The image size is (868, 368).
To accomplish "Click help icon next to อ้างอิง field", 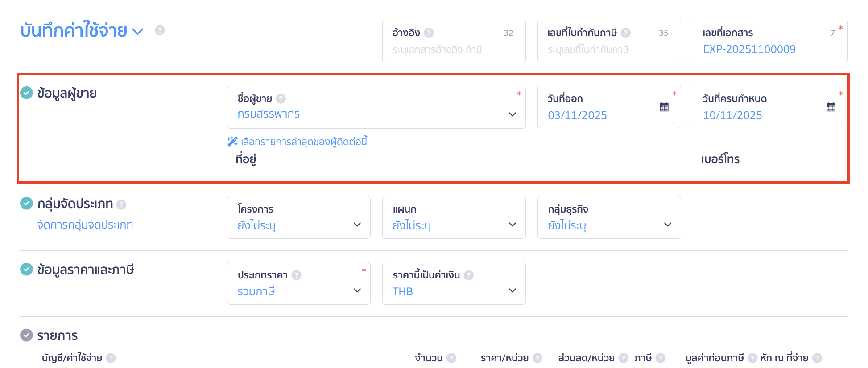I will click(429, 32).
